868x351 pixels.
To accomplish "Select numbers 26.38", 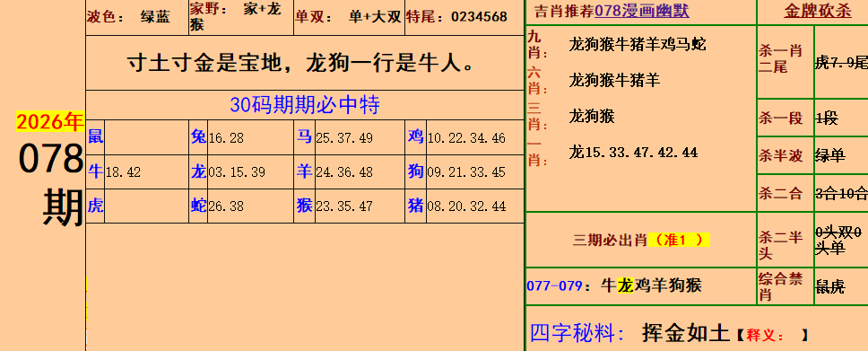I will click(226, 206).
